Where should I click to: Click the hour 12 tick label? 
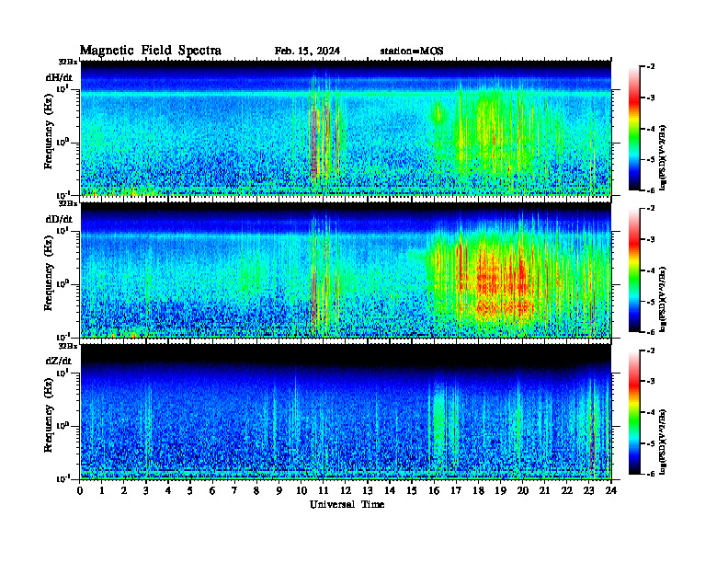pyautogui.click(x=346, y=490)
